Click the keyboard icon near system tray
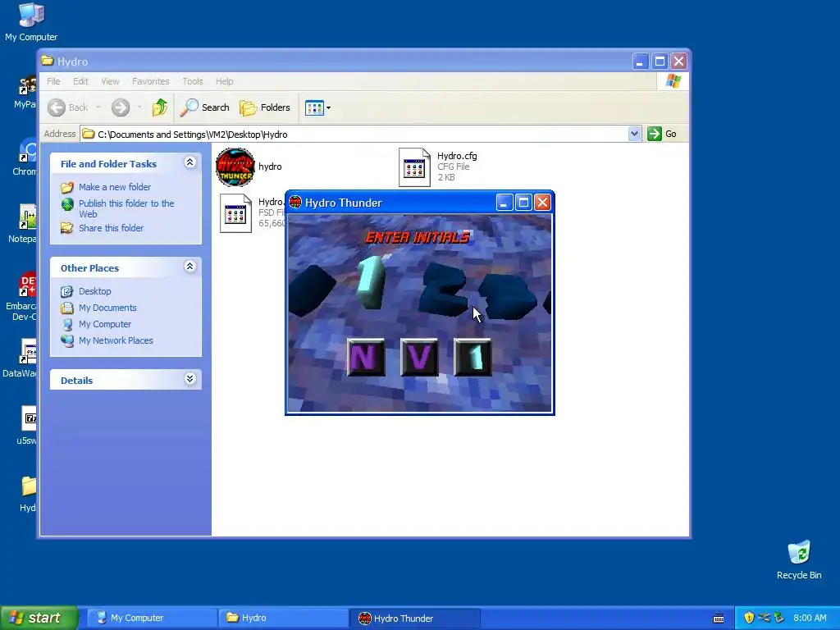Image resolution: width=840 pixels, height=630 pixels. (719, 619)
